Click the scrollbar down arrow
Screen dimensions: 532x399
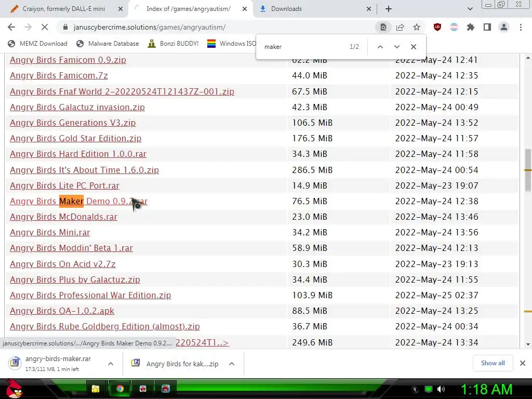[x=528, y=344]
